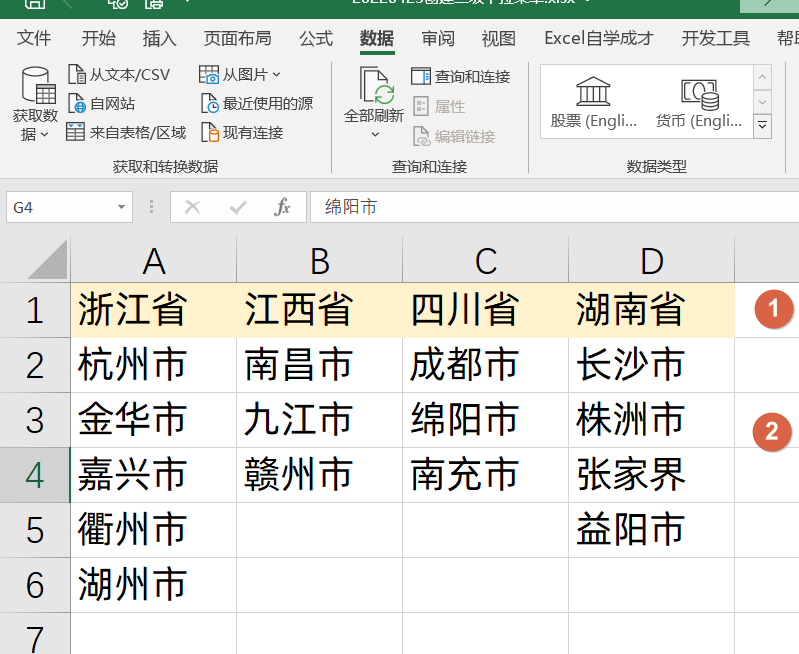Switch to the 开始 (Home) tab
The image size is (799, 654).
(98, 38)
